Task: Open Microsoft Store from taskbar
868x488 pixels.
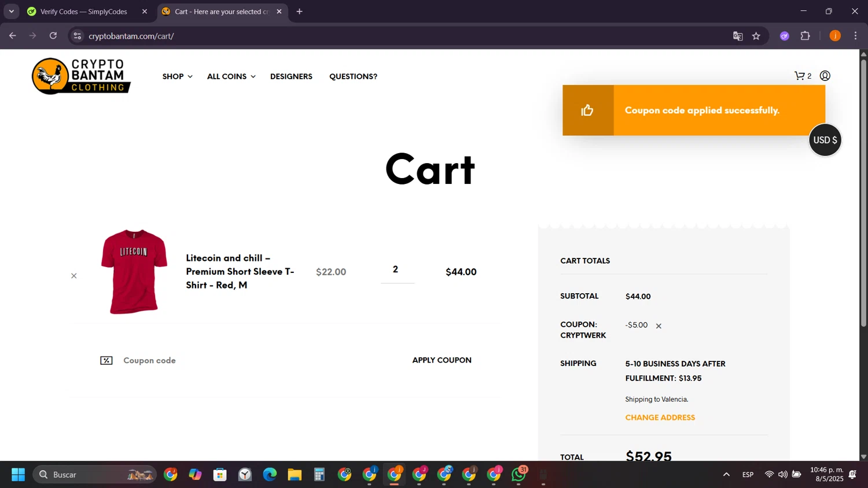Action: [220, 475]
